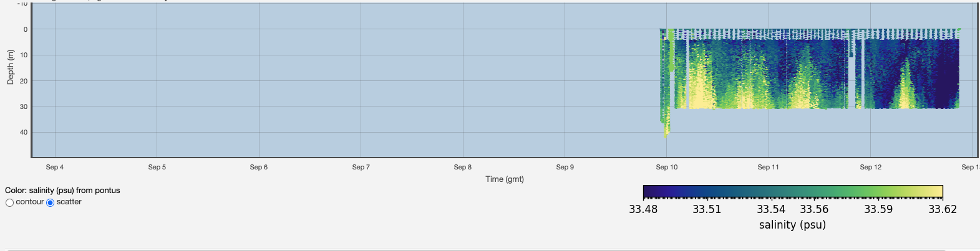The width and height of the screenshot is (980, 251).
Task: Click the 40 m depth tick label
Action: click(24, 132)
